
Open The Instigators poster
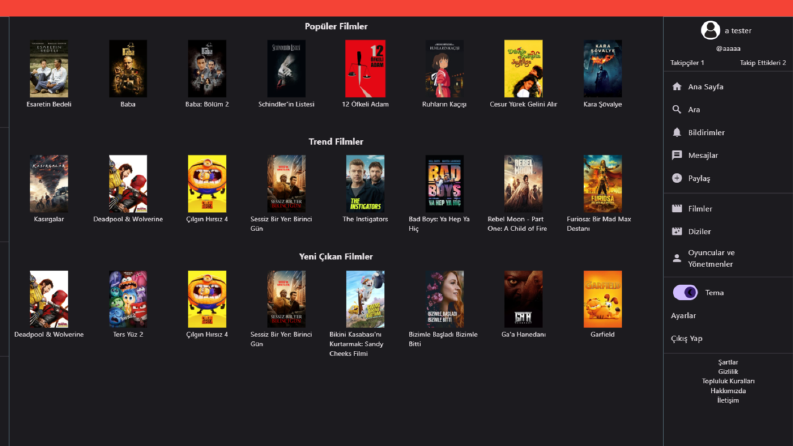click(x=365, y=184)
